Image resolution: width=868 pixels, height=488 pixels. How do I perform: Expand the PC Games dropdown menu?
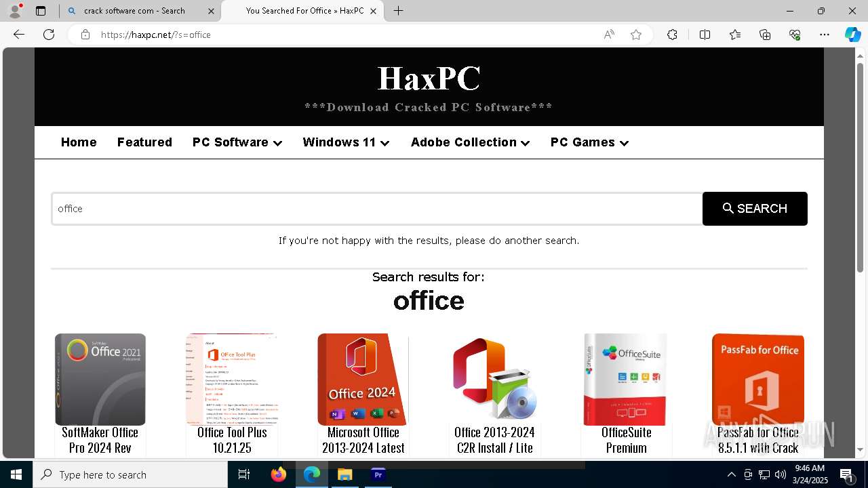[x=589, y=142]
